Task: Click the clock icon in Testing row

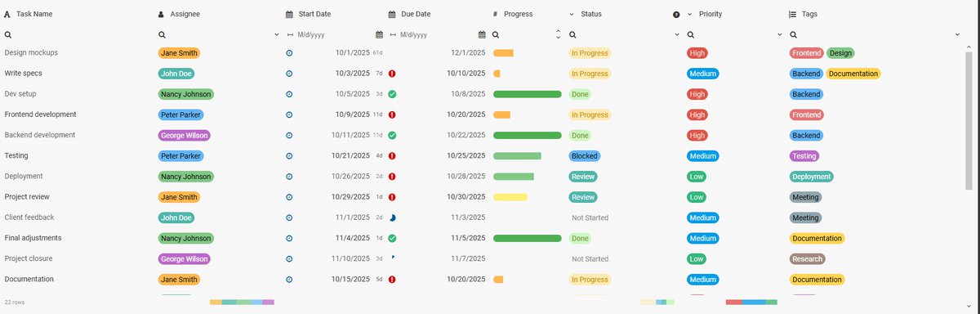Action: (x=289, y=155)
